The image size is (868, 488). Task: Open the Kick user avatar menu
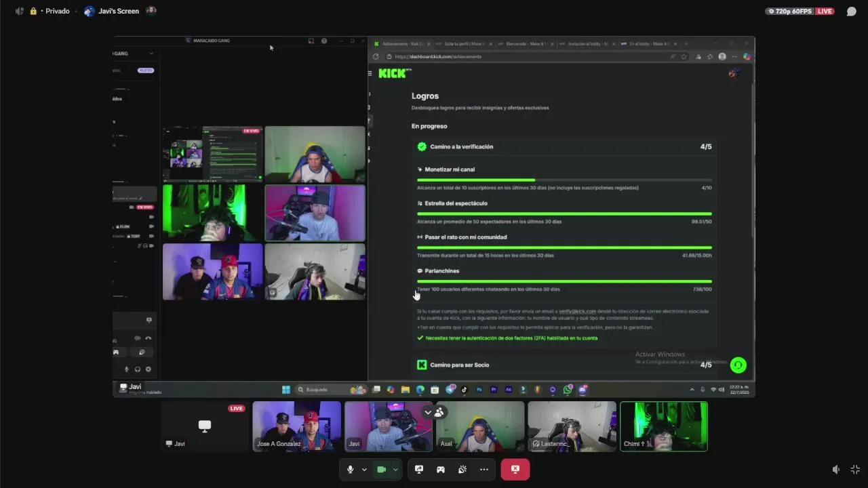coord(733,73)
